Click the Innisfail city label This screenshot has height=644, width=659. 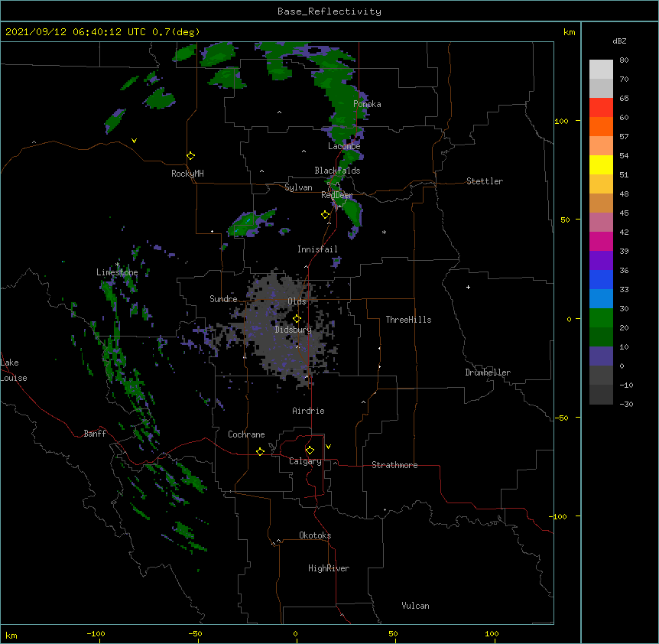[x=317, y=249]
